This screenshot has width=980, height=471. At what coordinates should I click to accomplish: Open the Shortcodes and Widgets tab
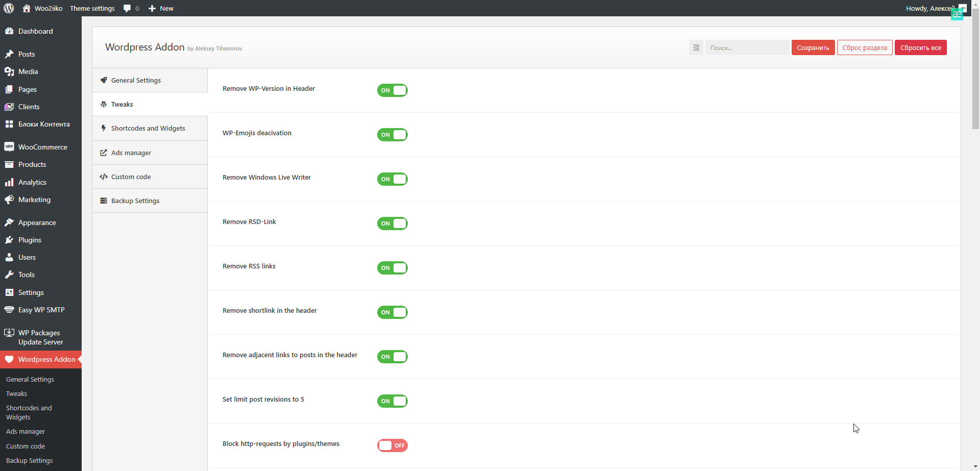150,128
